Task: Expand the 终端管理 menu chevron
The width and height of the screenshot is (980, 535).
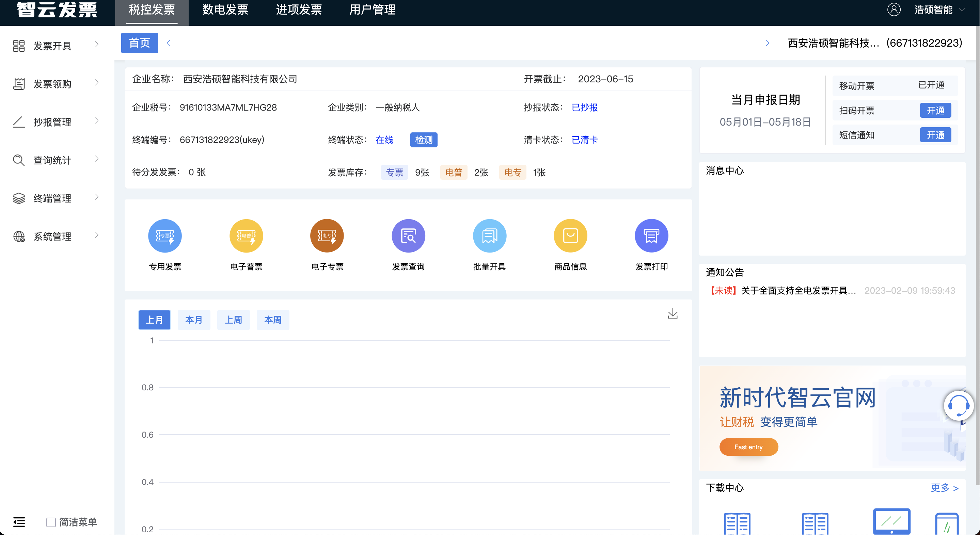Action: [97, 197]
